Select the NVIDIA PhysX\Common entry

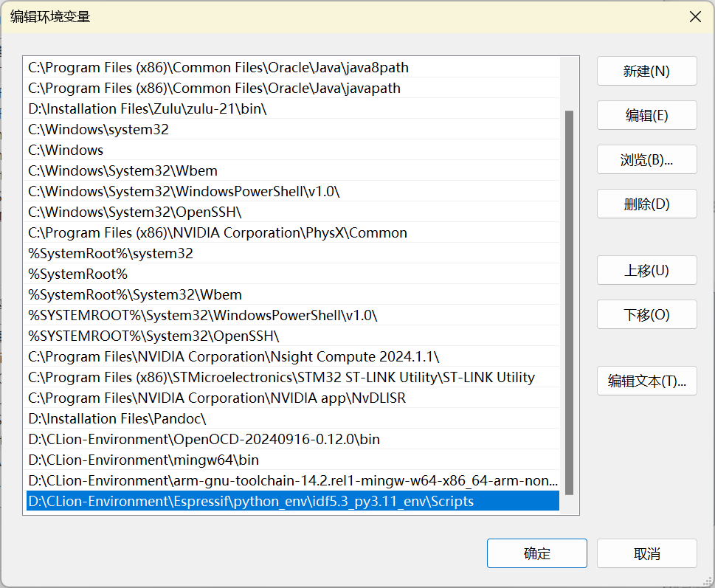click(x=293, y=232)
